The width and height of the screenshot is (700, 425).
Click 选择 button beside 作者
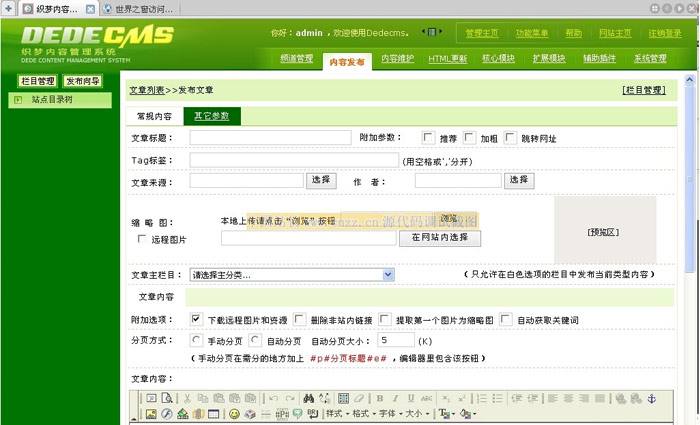(519, 180)
